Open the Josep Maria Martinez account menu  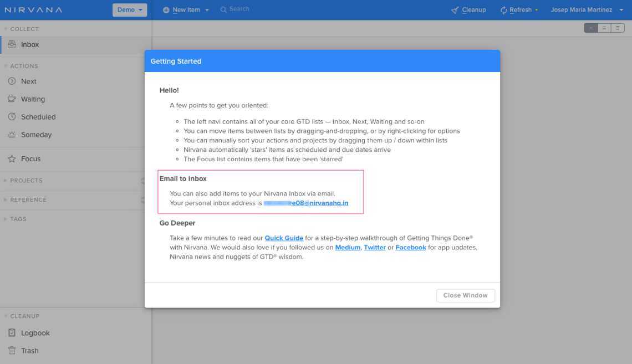(587, 9)
